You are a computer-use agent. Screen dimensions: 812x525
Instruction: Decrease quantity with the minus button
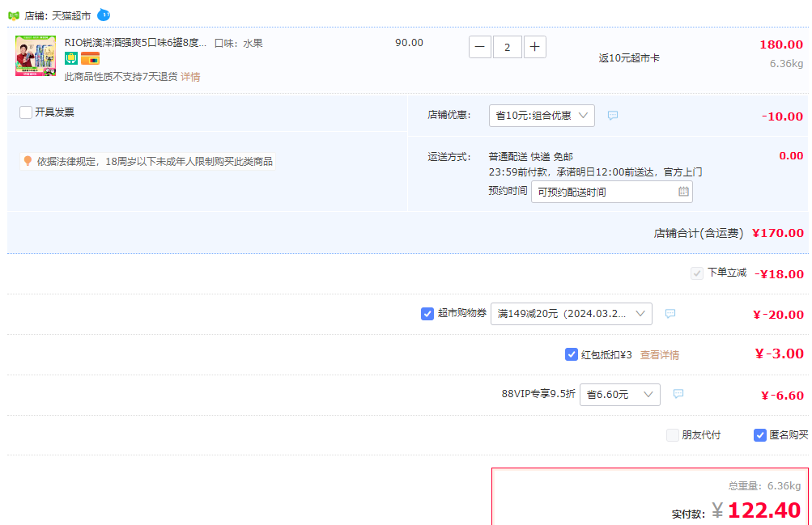point(480,47)
